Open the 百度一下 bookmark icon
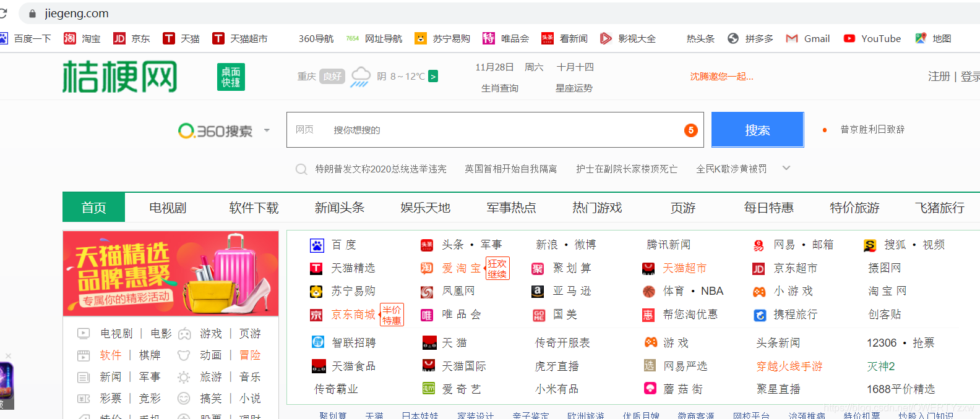The image size is (980, 419). click(3, 38)
